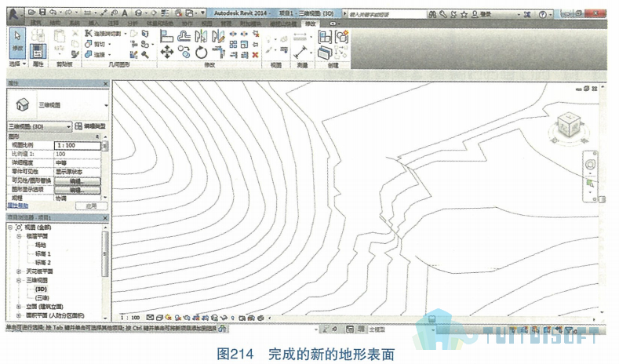Click the Create Assembly icon
The image size is (619, 364).
[325, 37]
